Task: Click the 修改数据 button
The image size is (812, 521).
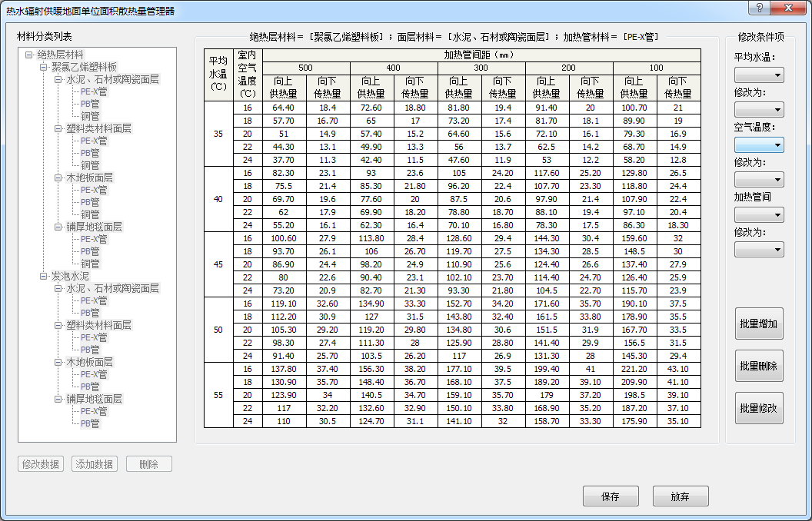Action: tap(41, 464)
